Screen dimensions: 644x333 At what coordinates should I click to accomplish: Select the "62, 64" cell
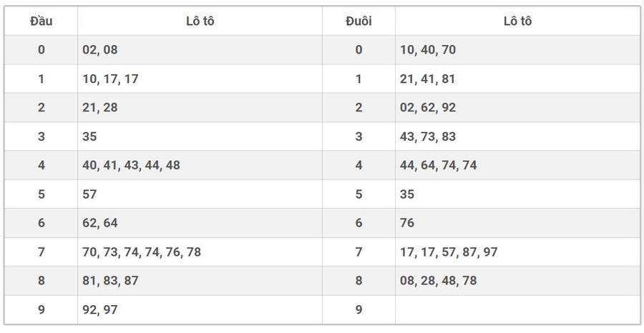click(101, 223)
